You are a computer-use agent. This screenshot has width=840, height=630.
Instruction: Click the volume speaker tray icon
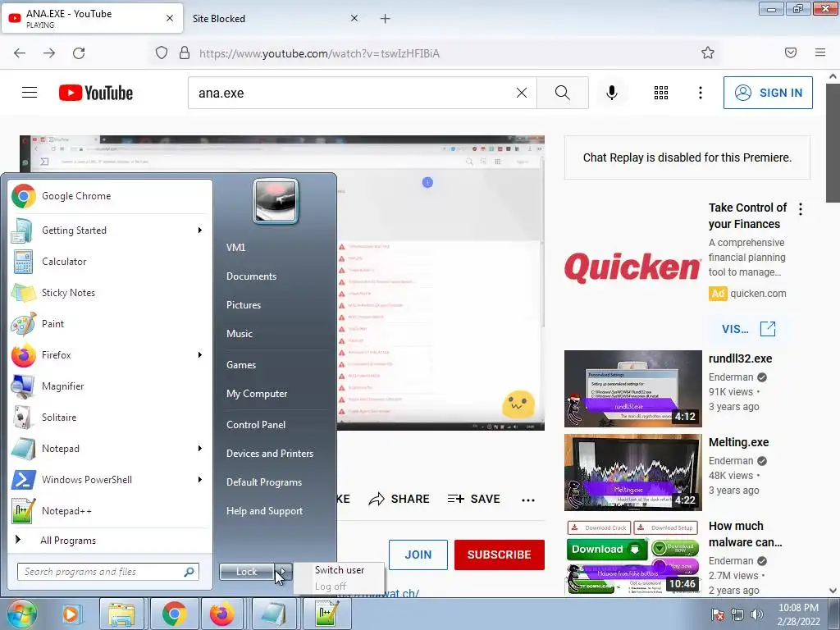pos(757,614)
